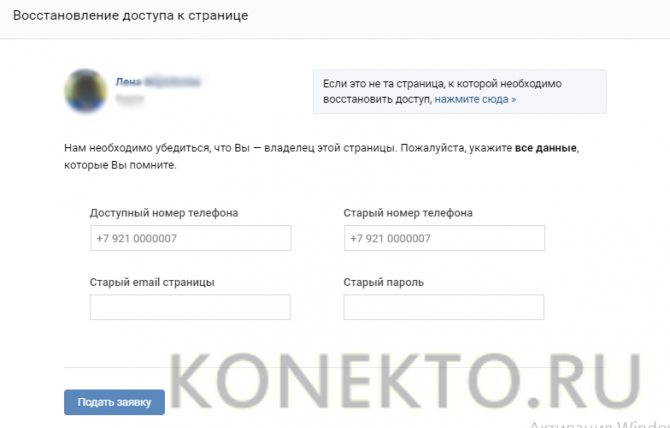This screenshot has width=670, height=428.
Task: Click the blurred city text under profile name
Action: pos(129,99)
